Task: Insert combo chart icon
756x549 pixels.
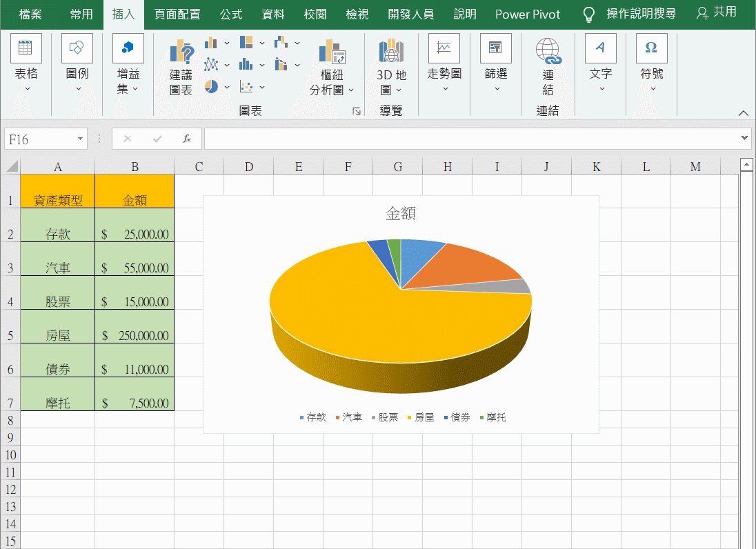Action: [x=281, y=64]
